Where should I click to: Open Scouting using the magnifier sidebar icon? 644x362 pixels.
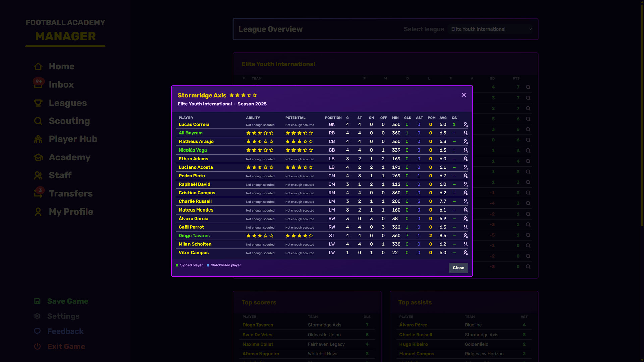[38, 121]
